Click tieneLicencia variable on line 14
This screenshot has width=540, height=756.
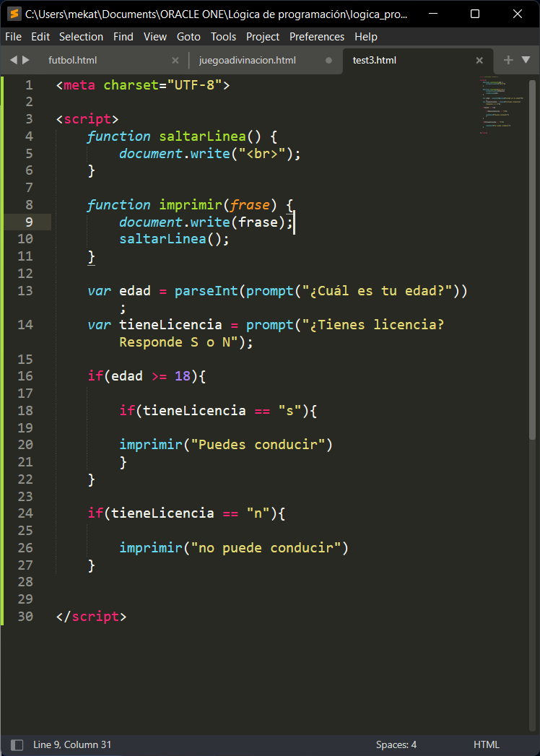point(170,325)
